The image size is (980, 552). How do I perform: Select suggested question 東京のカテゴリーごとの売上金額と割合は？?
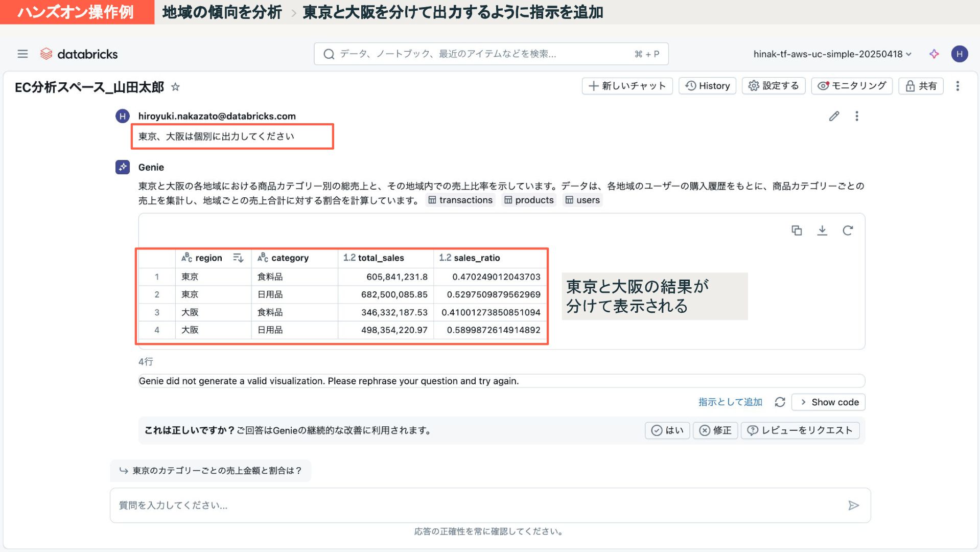211,471
